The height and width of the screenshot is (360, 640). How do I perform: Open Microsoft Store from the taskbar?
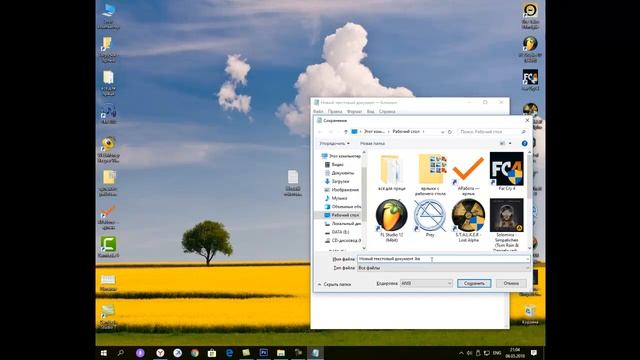pos(211,353)
